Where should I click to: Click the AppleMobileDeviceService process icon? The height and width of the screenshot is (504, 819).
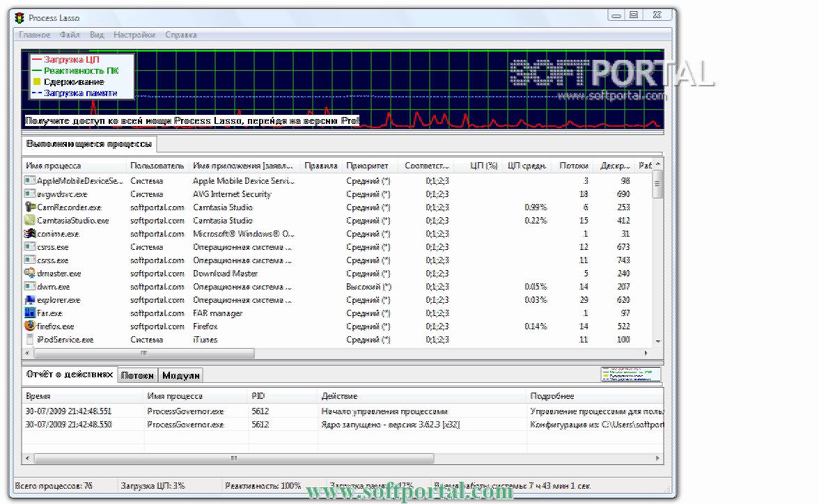pyautogui.click(x=30, y=181)
